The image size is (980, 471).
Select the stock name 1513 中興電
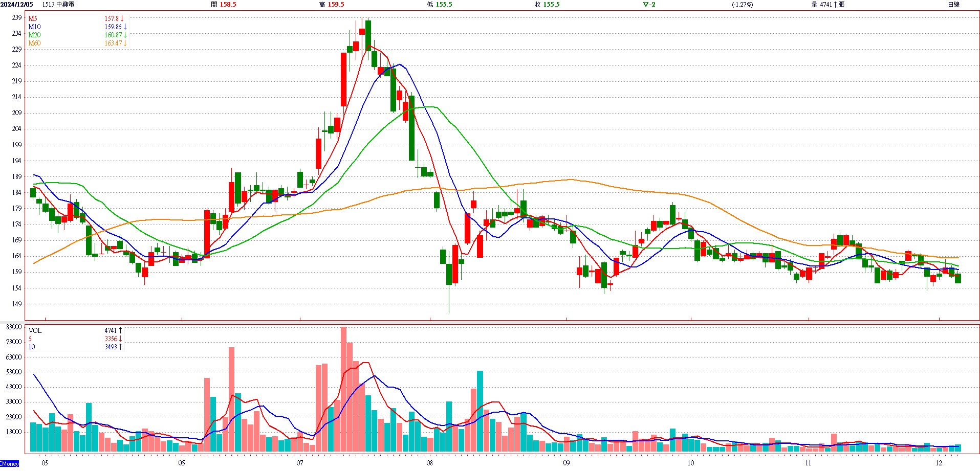coord(58,4)
